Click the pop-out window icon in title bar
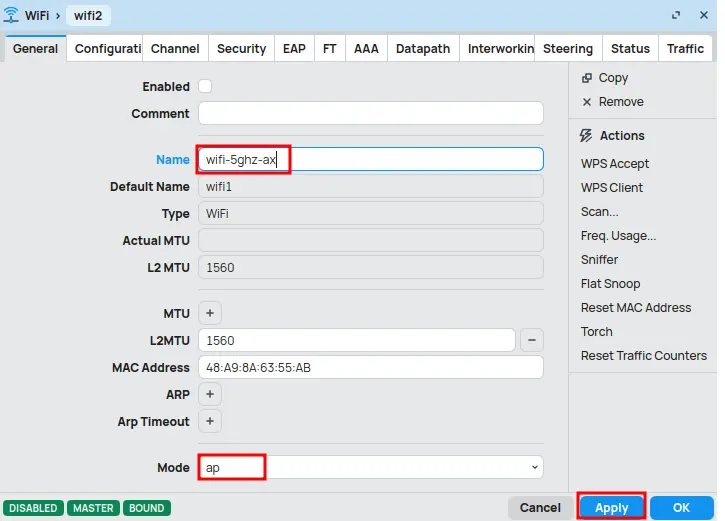The height and width of the screenshot is (521, 725). coord(677,15)
